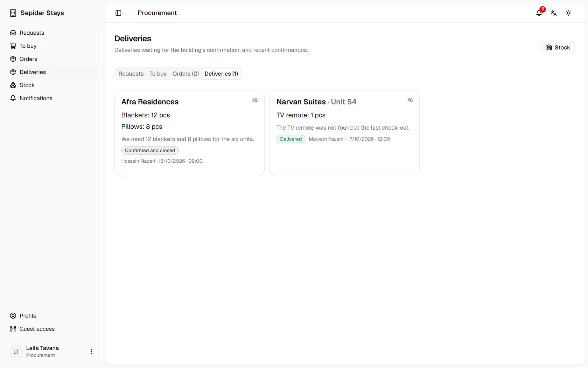The width and height of the screenshot is (588, 368).
Task: Click Maryam Kazemi timestamp text
Action: (x=349, y=139)
